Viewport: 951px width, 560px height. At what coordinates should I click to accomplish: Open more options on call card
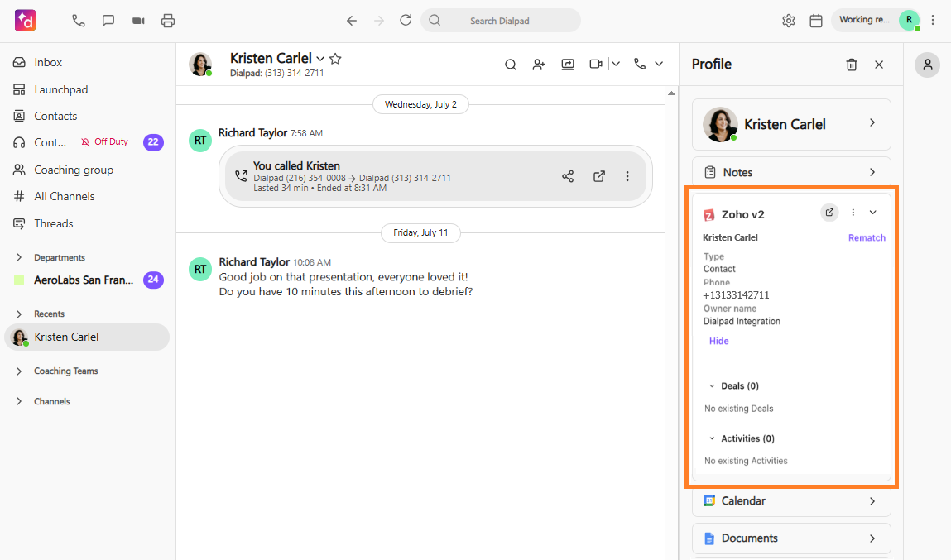click(x=627, y=176)
